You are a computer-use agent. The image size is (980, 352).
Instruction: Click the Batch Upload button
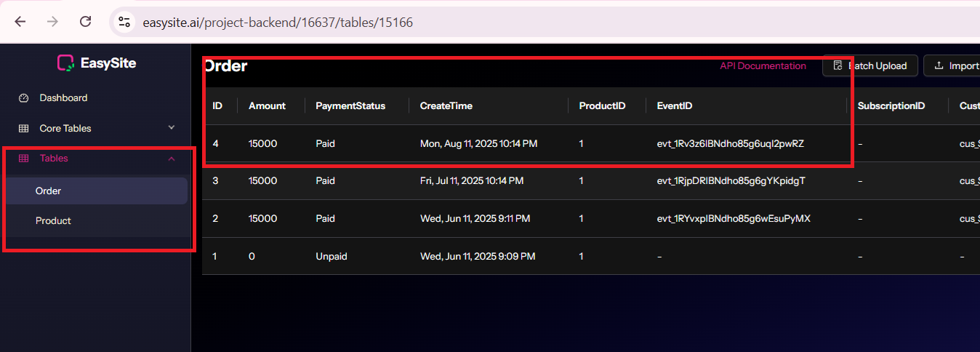(x=870, y=65)
